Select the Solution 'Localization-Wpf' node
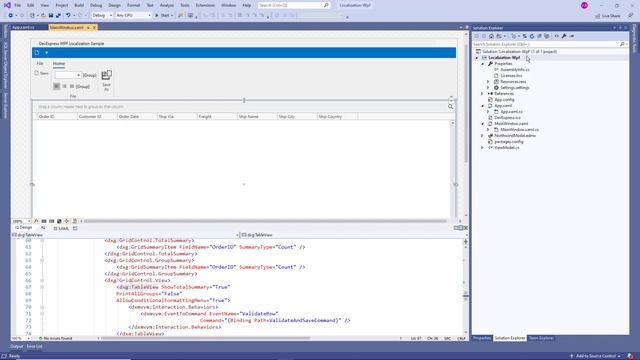The height and width of the screenshot is (360, 640). [x=519, y=52]
